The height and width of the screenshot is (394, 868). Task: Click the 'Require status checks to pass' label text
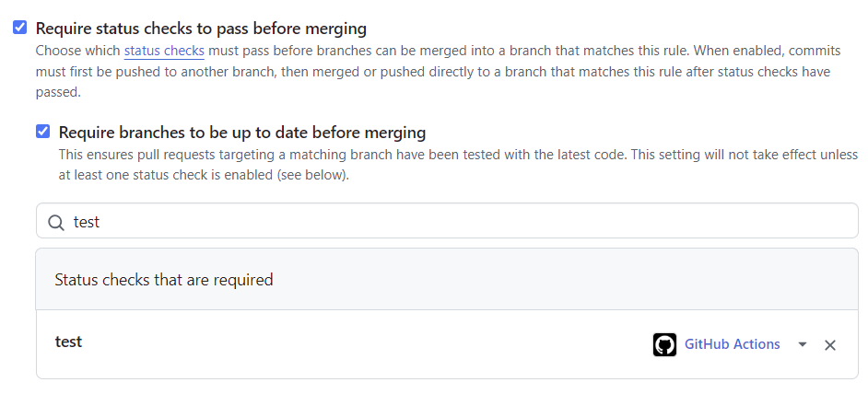[x=201, y=29]
